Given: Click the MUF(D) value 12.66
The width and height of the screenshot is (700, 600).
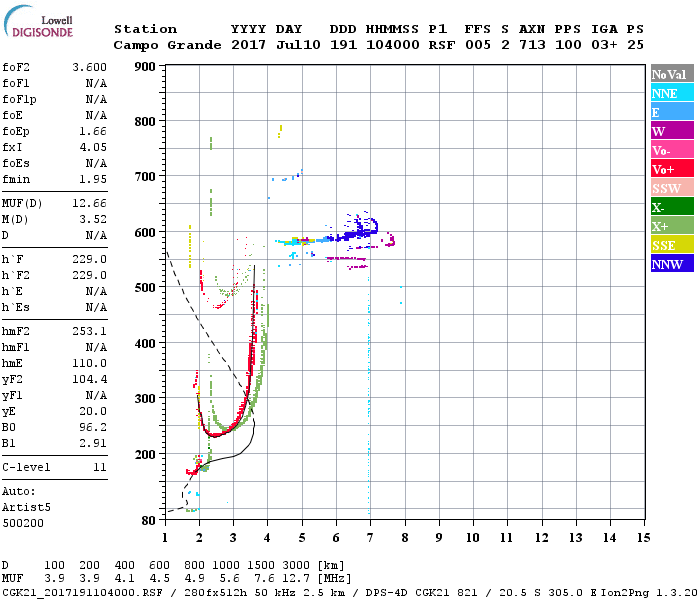Looking at the screenshot, I should pyautogui.click(x=90, y=204).
